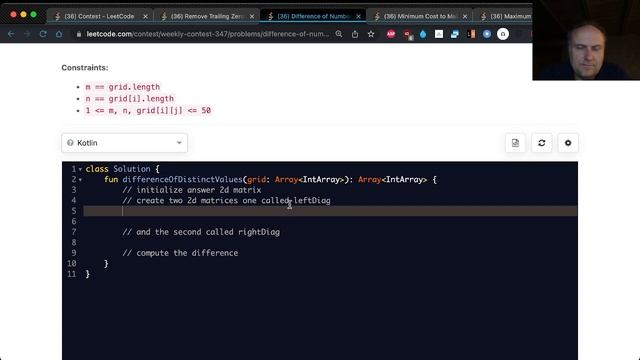Open editor settings gear button
Screen dimensions: 640x360
(568, 143)
